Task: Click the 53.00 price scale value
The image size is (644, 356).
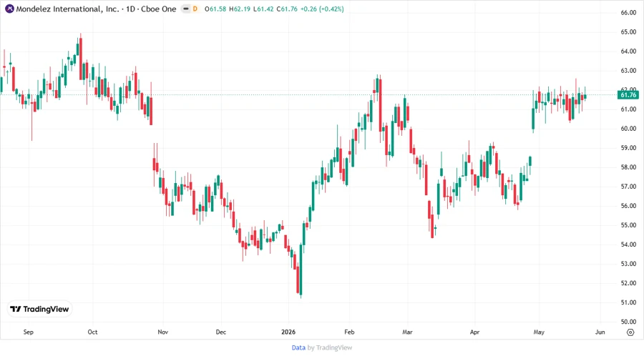Action: point(628,264)
